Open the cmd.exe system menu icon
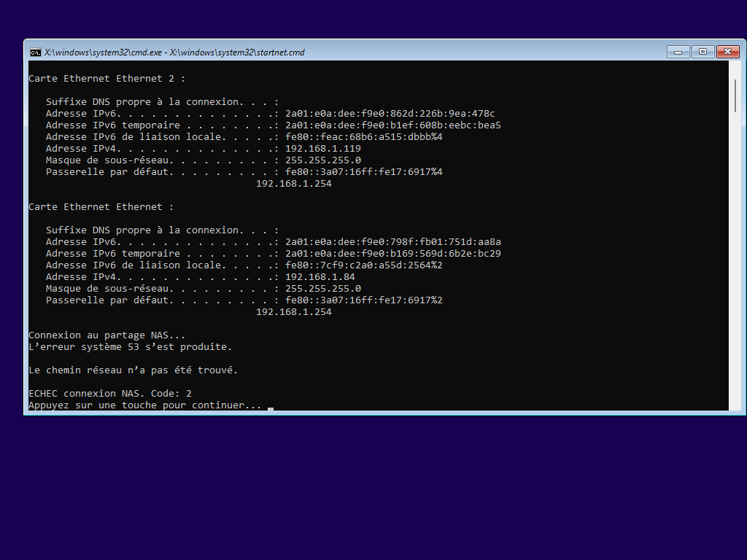The width and height of the screenshot is (747, 560). [x=35, y=52]
